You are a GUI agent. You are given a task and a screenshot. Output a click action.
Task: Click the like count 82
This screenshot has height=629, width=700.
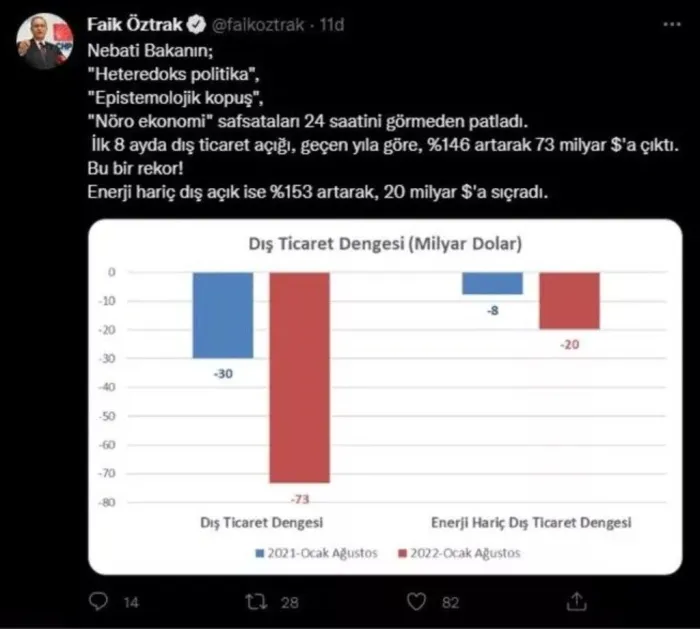click(450, 603)
